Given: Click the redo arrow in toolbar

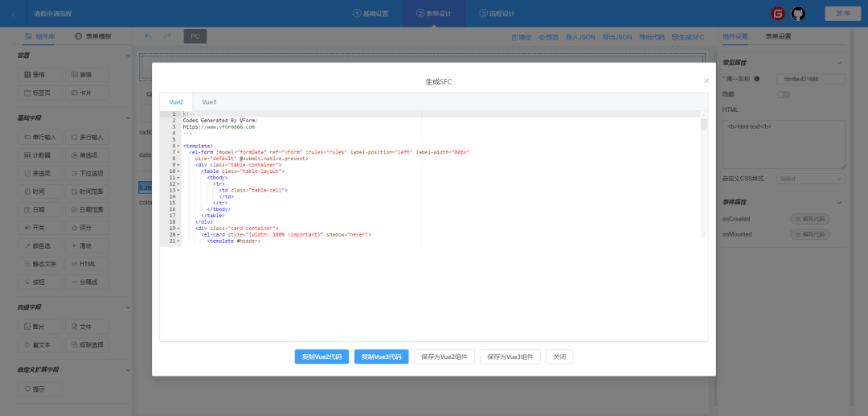Looking at the screenshot, I should tap(167, 36).
